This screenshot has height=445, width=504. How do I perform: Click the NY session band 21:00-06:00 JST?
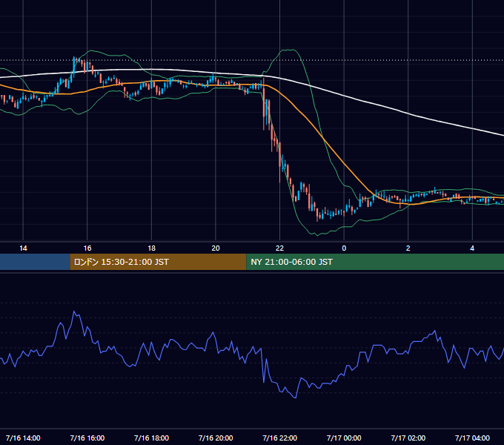tap(375, 262)
